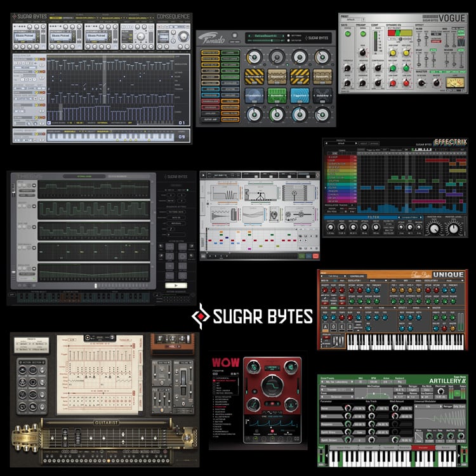Select next preset arrow in Effectrix

coord(356,143)
